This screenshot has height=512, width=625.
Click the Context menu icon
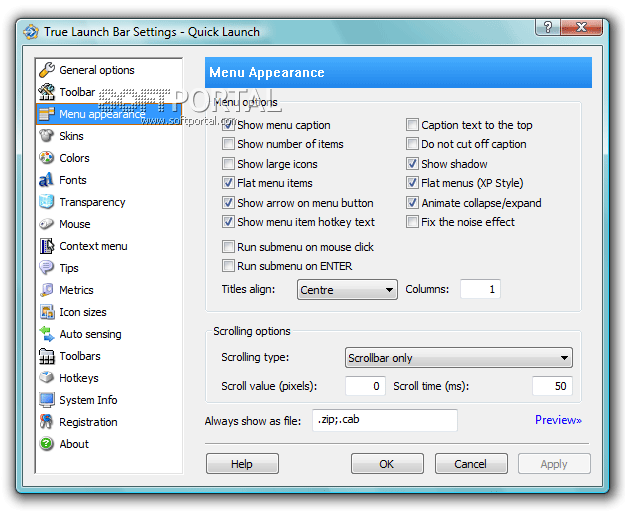(x=47, y=246)
